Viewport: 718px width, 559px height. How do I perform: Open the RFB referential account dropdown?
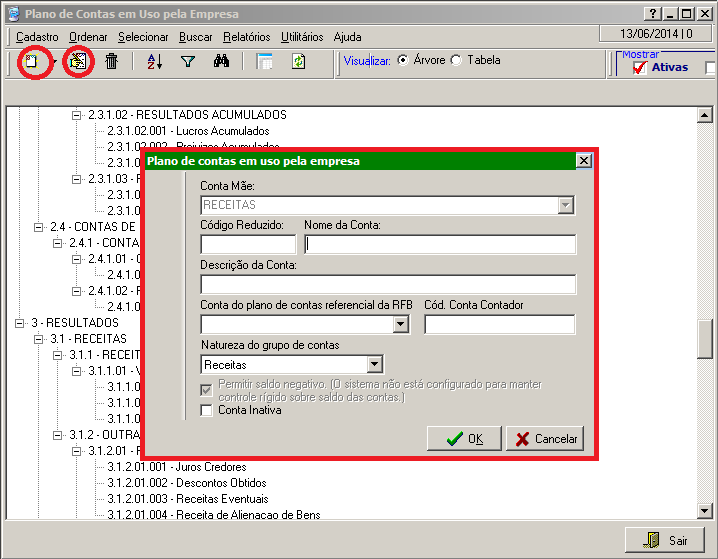pos(401,325)
